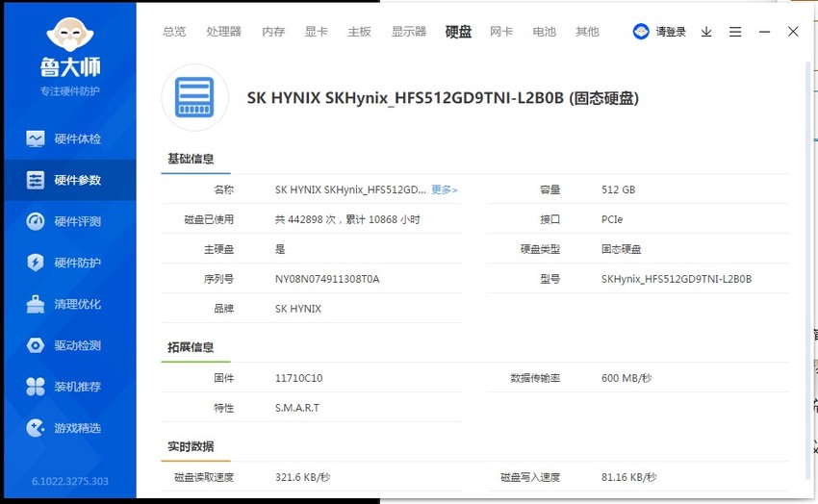This screenshot has height=504, width=818.
Task: Click the Lu Dashi mascot logo
Action: pyautogui.click(x=70, y=35)
